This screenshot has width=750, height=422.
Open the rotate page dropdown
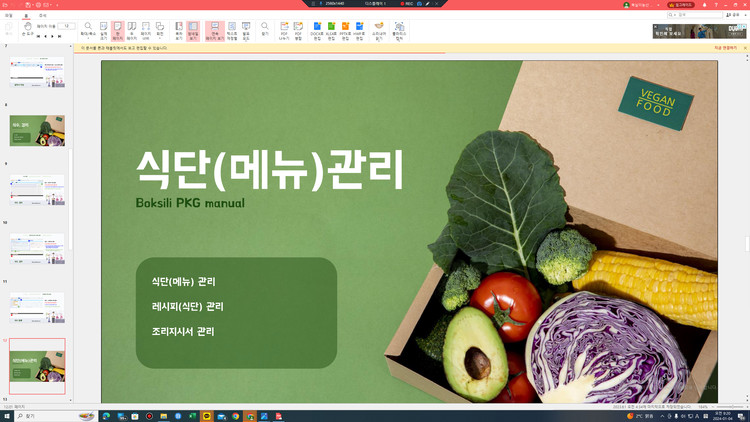160,31
